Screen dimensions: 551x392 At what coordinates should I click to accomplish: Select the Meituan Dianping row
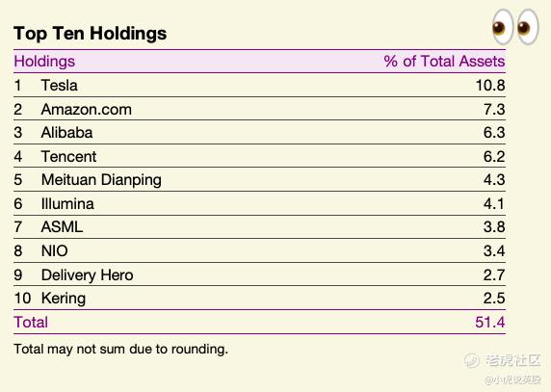point(259,179)
